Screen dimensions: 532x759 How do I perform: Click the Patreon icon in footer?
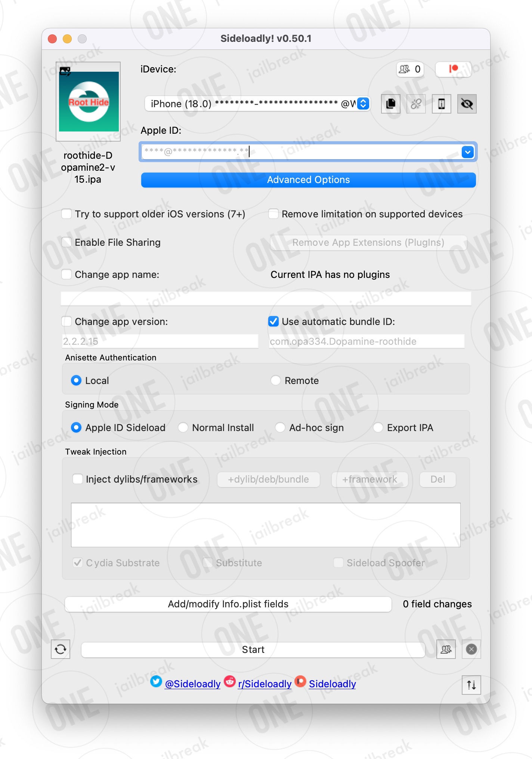click(300, 682)
